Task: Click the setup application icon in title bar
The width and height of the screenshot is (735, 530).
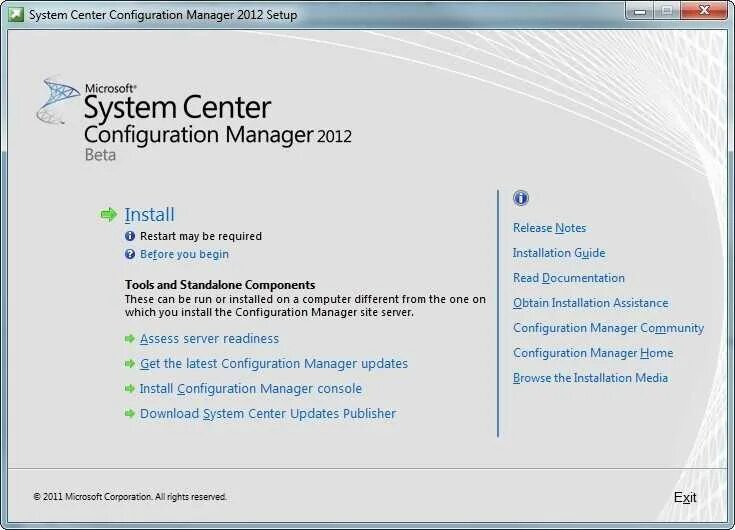Action: [16, 15]
